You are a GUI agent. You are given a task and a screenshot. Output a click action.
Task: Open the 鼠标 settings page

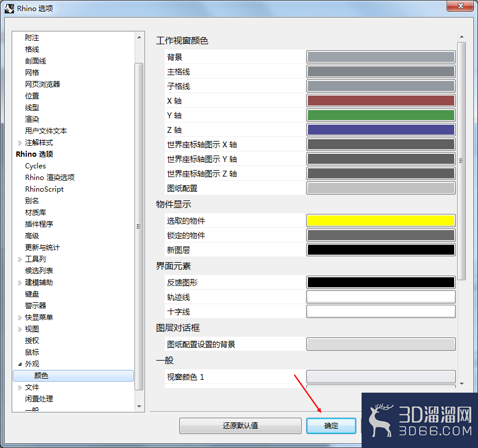(x=32, y=352)
